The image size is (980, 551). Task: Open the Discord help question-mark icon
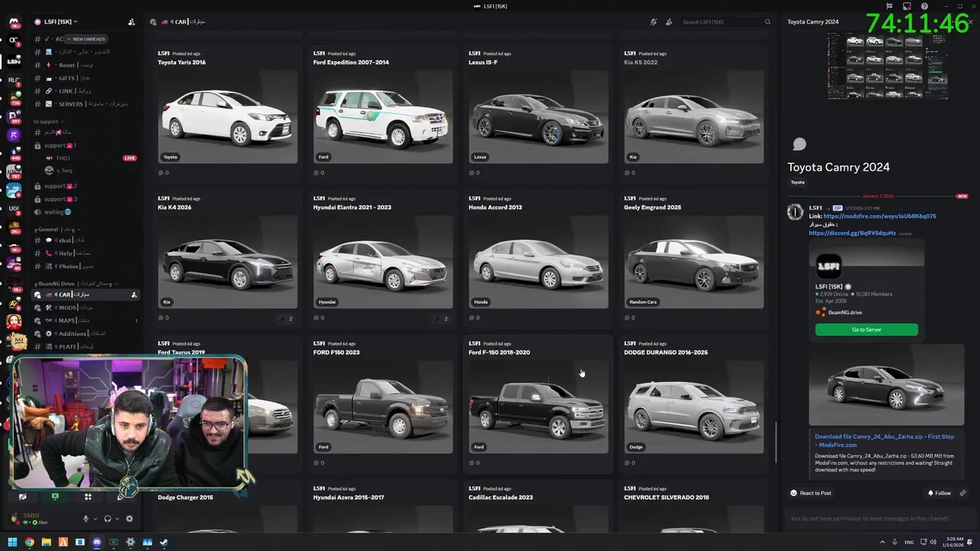[x=924, y=6]
